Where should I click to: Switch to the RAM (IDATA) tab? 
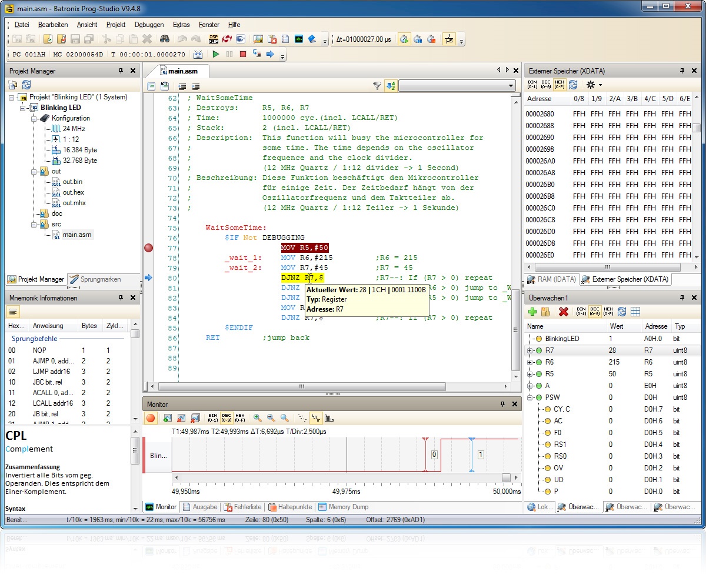click(552, 279)
